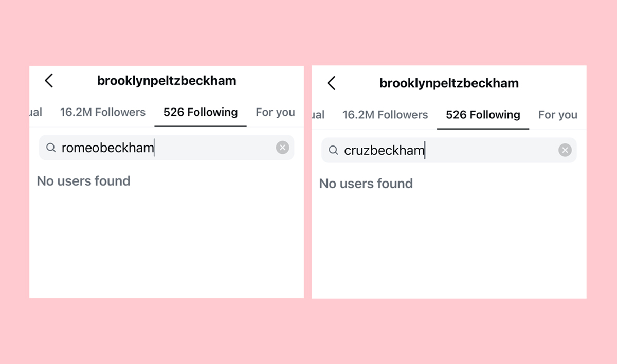
Task: Click the back arrow on the left panel
Action: [x=49, y=81]
